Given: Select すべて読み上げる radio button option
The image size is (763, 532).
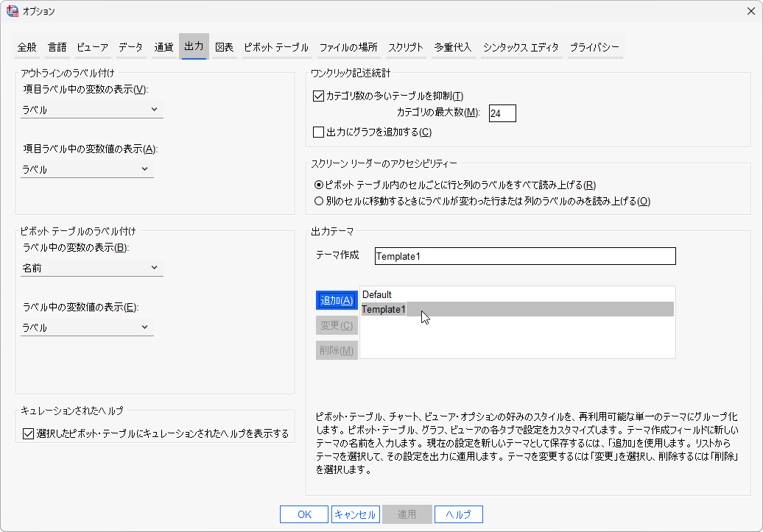Looking at the screenshot, I should click(319, 185).
